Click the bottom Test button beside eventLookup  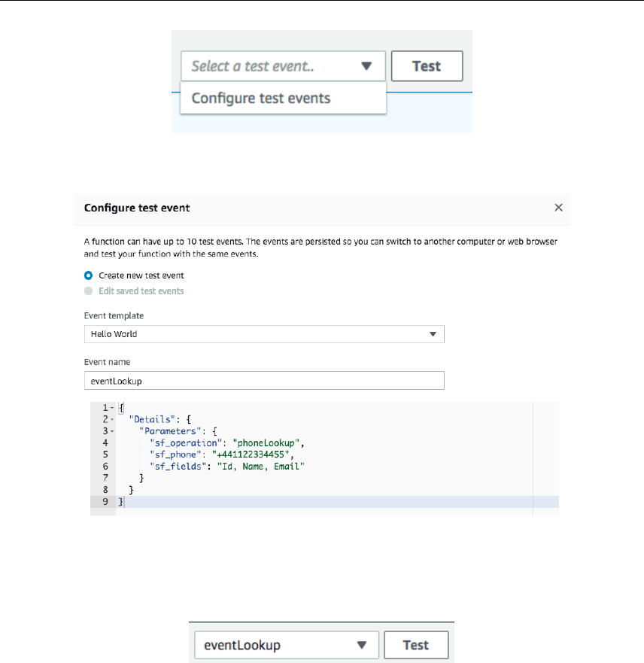(x=416, y=645)
